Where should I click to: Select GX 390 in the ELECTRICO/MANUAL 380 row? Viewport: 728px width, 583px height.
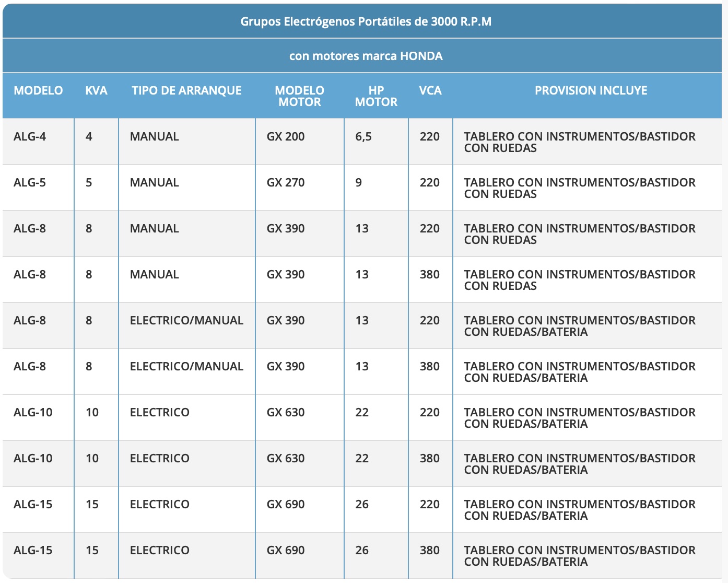pyautogui.click(x=286, y=366)
